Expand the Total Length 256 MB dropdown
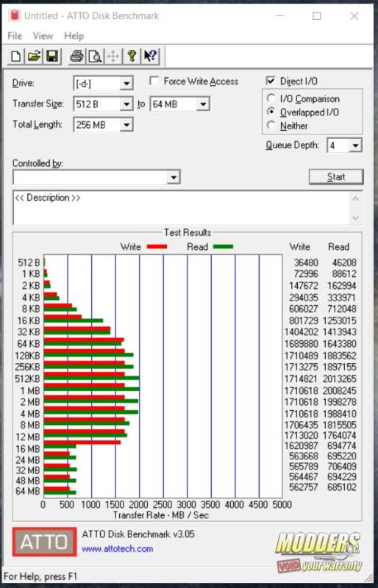The height and width of the screenshot is (588, 378). (126, 125)
